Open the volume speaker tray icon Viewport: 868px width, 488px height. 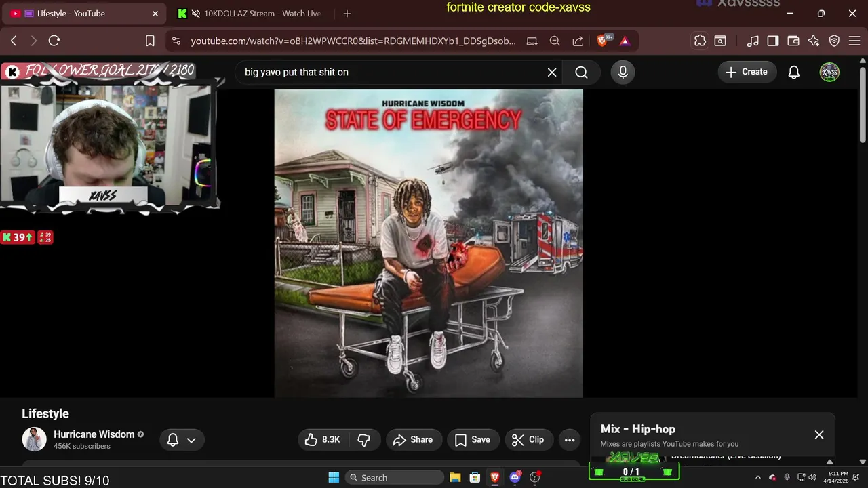(x=812, y=477)
